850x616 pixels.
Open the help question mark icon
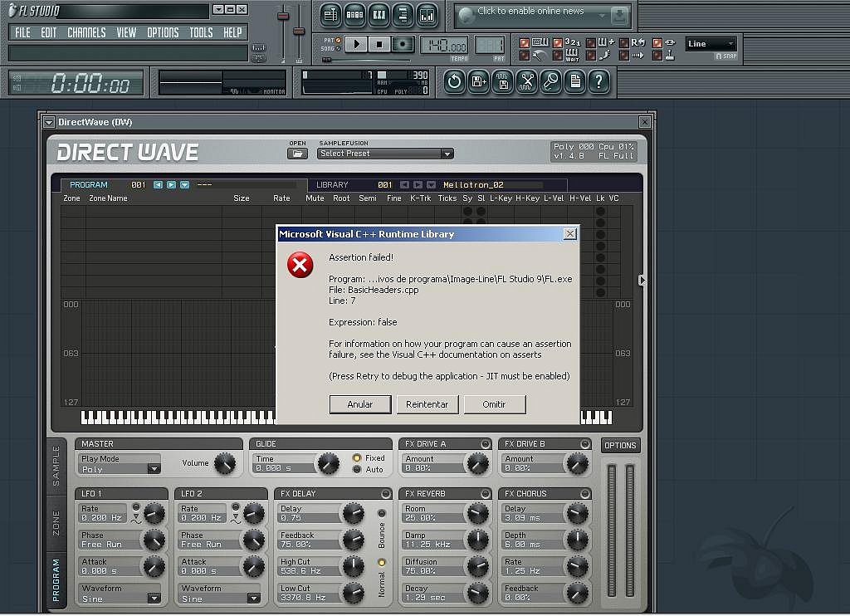click(598, 81)
